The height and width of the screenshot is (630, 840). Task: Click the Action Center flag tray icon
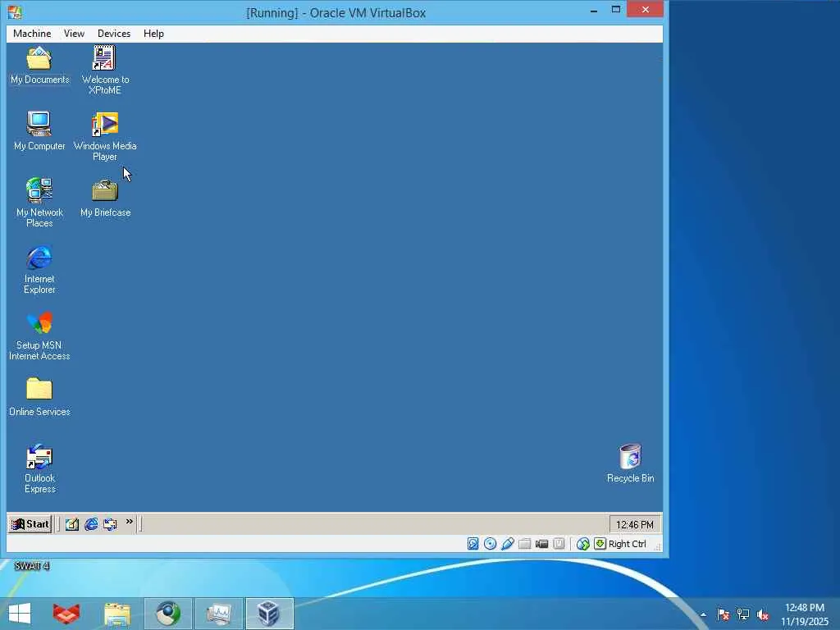[724, 614]
